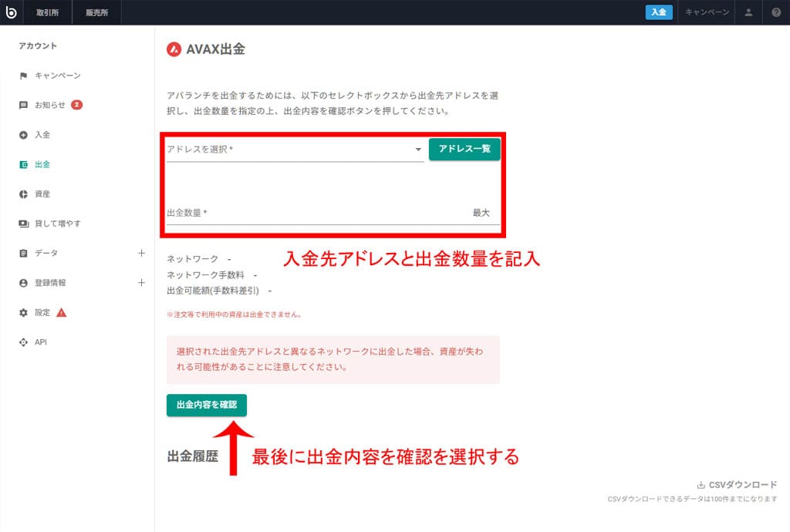Click the AVAX coin logo icon
The width and height of the screenshot is (790, 532).
[x=174, y=49]
